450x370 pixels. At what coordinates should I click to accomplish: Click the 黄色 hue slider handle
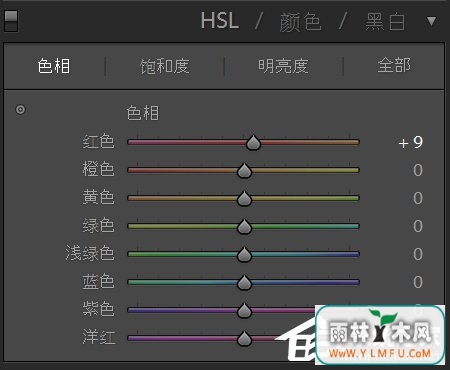click(x=244, y=199)
